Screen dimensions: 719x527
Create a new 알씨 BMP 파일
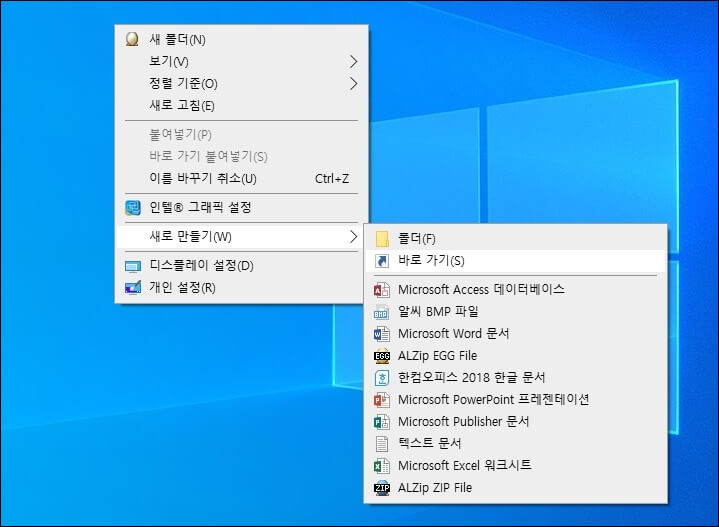tap(515, 312)
